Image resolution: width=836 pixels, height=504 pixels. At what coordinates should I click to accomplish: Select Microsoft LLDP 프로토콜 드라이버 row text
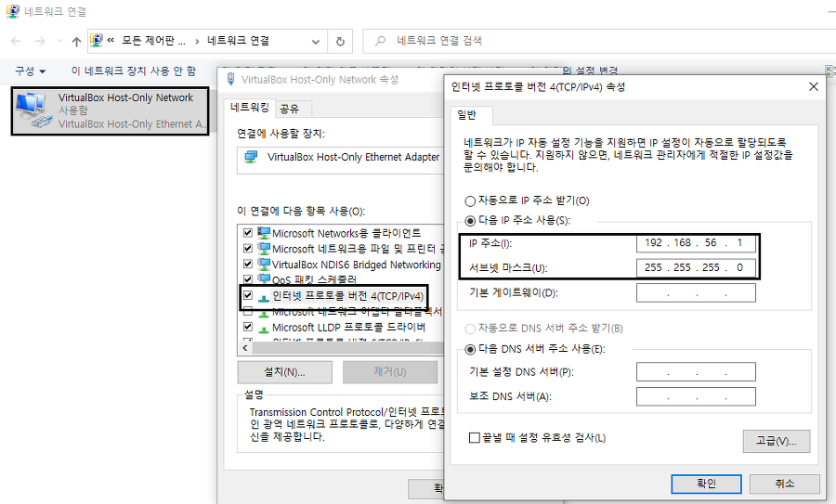(348, 327)
